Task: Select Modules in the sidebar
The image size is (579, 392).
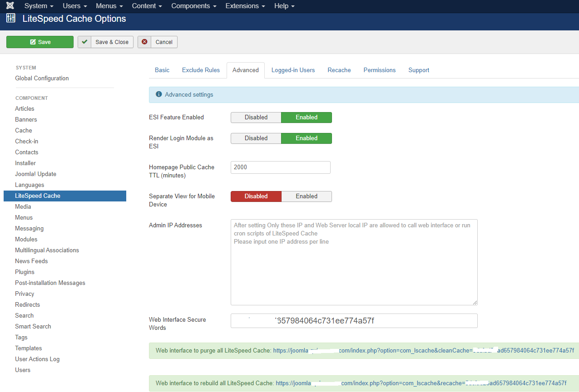Action: click(26, 239)
